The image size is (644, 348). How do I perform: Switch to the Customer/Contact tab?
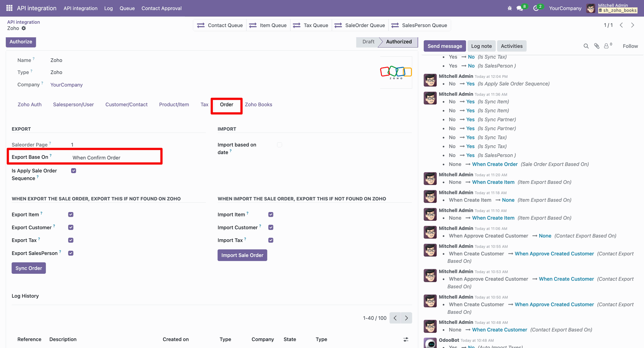click(x=126, y=104)
